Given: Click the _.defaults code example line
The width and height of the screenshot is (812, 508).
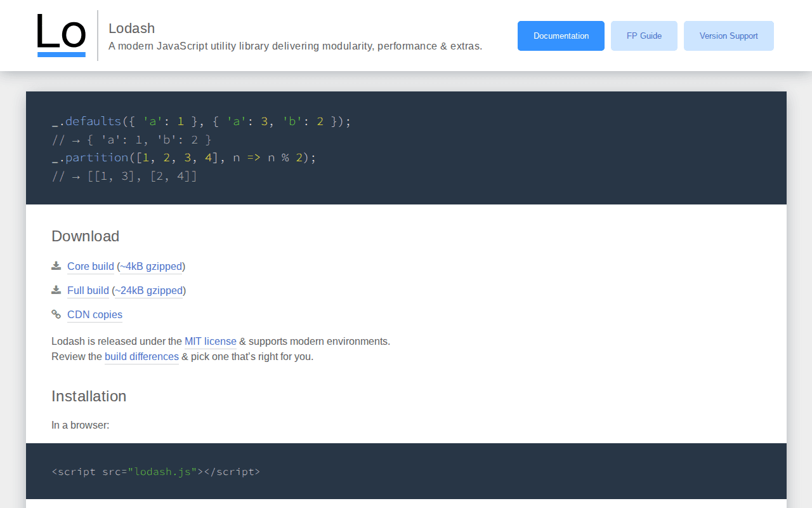Looking at the screenshot, I should [201, 121].
